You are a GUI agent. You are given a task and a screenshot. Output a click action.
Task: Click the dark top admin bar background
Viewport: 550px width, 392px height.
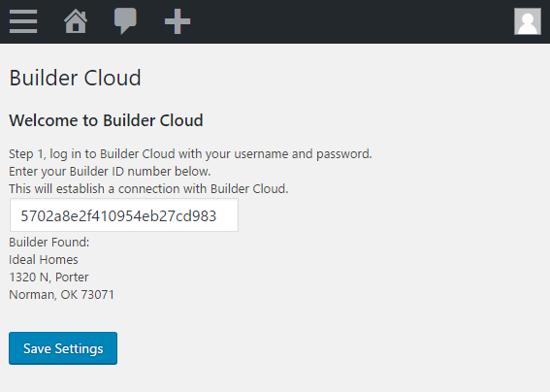point(351,21)
